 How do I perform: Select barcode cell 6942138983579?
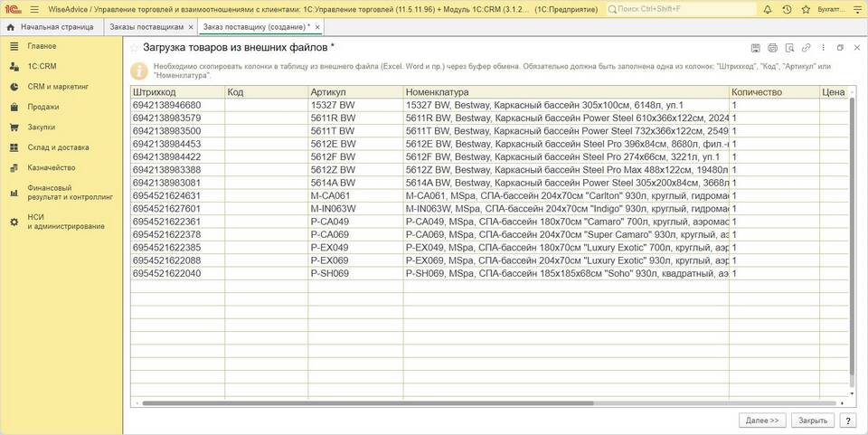tap(178, 118)
